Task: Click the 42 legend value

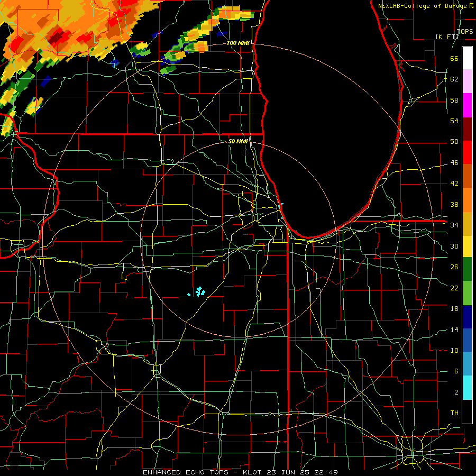Action: 454,184
